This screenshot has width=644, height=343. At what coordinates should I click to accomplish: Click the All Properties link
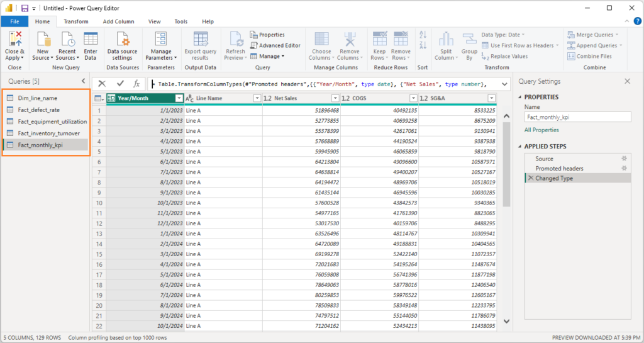541,130
